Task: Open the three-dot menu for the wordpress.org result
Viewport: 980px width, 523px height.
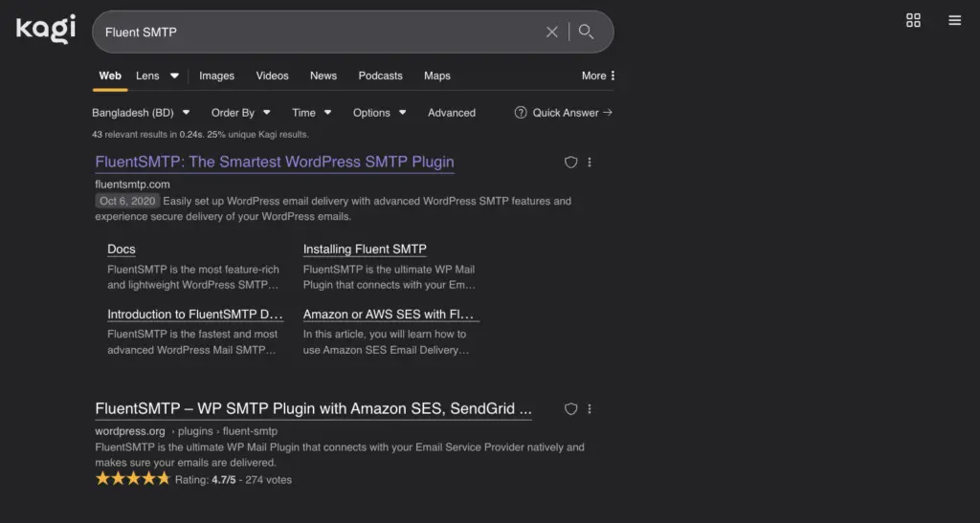Action: point(590,409)
